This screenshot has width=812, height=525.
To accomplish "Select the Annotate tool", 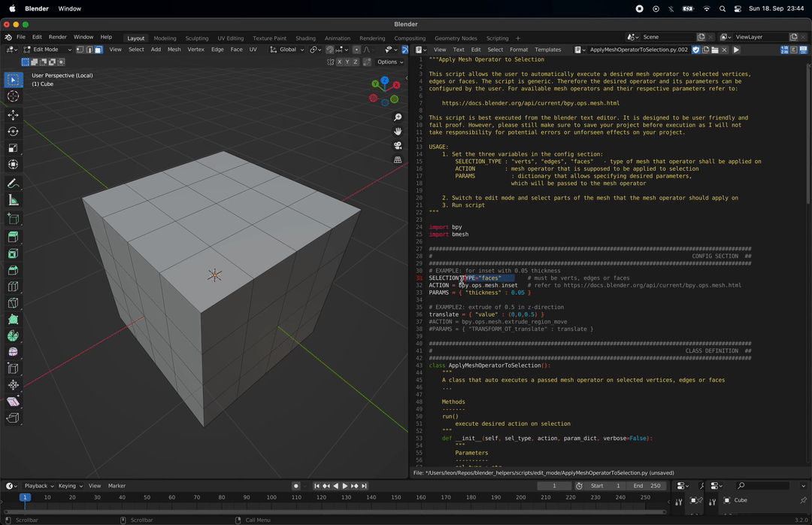I will [13, 184].
